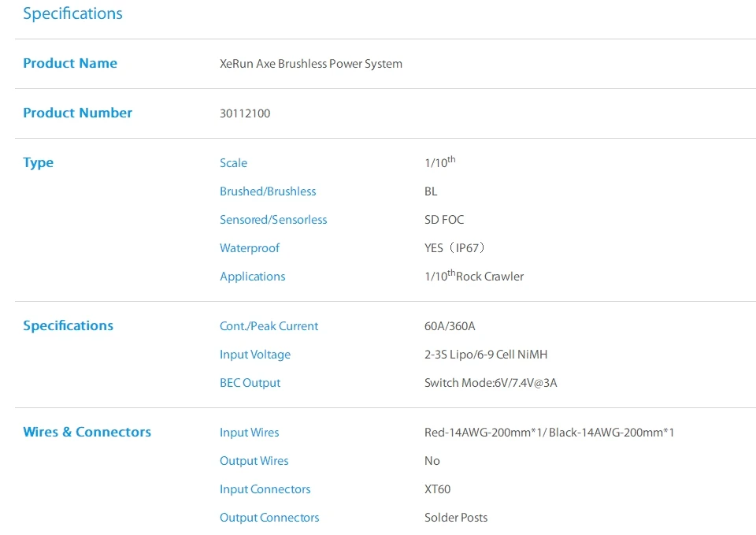Select the 'Waterproof' label
This screenshot has height=535, width=756.
coord(250,248)
